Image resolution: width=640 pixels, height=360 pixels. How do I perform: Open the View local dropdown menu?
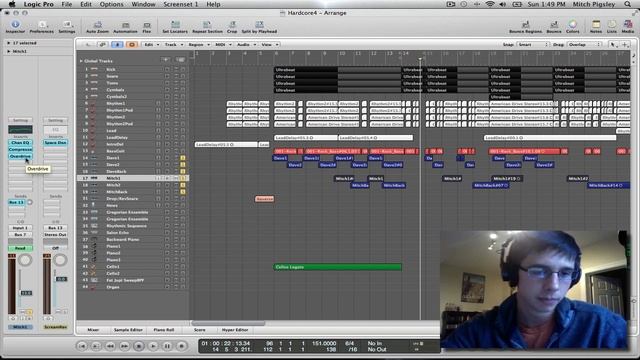[x=269, y=44]
